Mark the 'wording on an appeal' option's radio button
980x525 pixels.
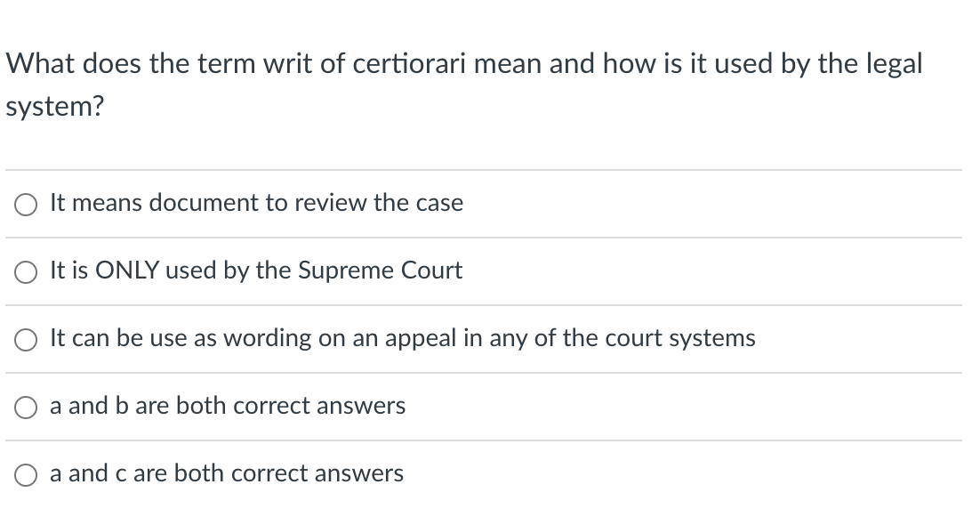[27, 340]
